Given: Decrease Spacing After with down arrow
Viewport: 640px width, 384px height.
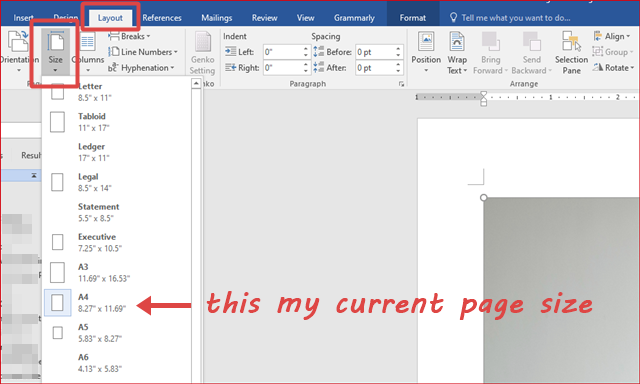Looking at the screenshot, I should point(398,71).
